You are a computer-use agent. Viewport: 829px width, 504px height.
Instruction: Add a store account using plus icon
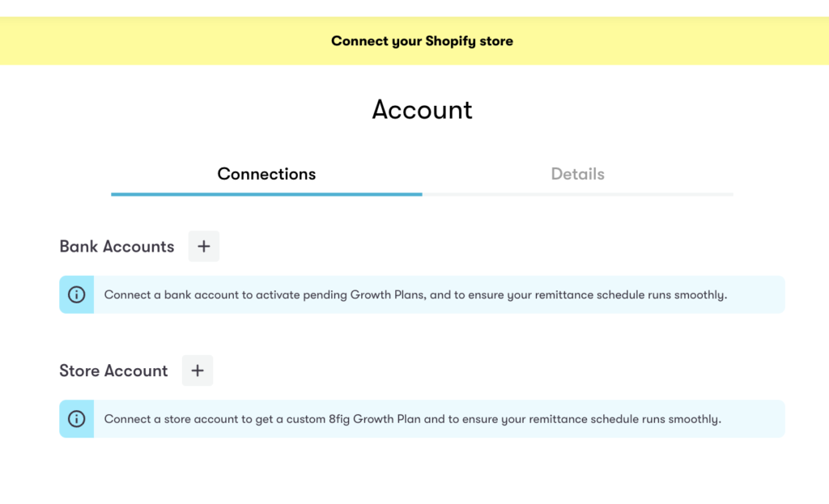(x=198, y=371)
